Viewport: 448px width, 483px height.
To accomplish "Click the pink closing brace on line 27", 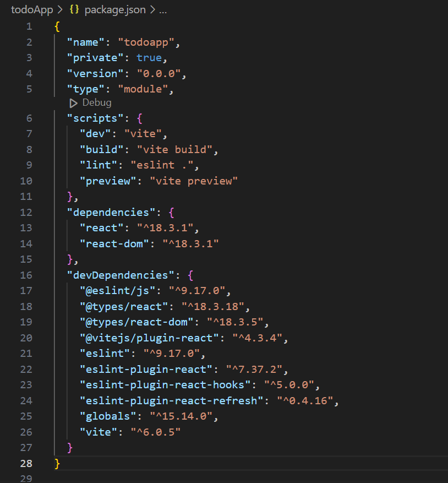I will tap(69, 448).
